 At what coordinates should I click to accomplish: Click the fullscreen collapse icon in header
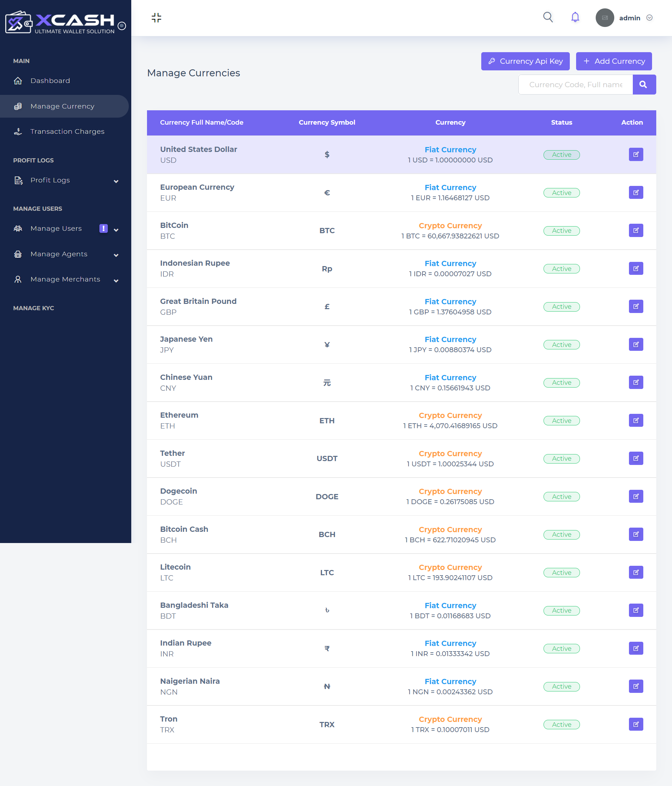156,18
